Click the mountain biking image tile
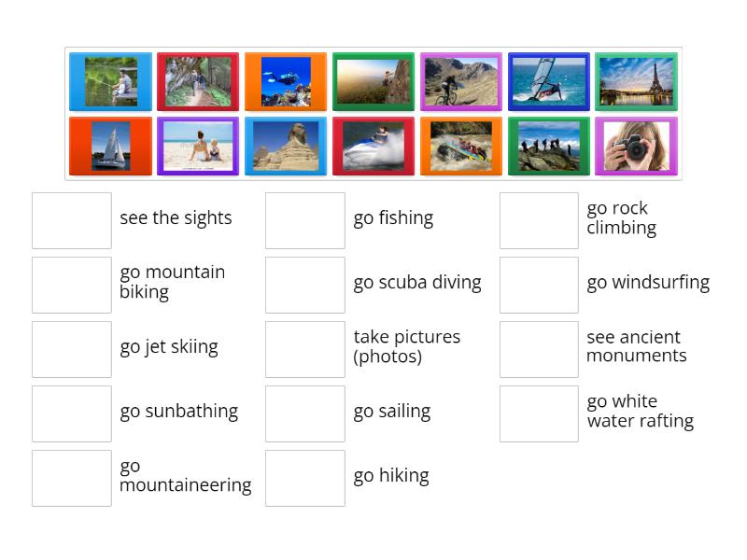Viewport: 747px width, 560px height. tap(460, 82)
